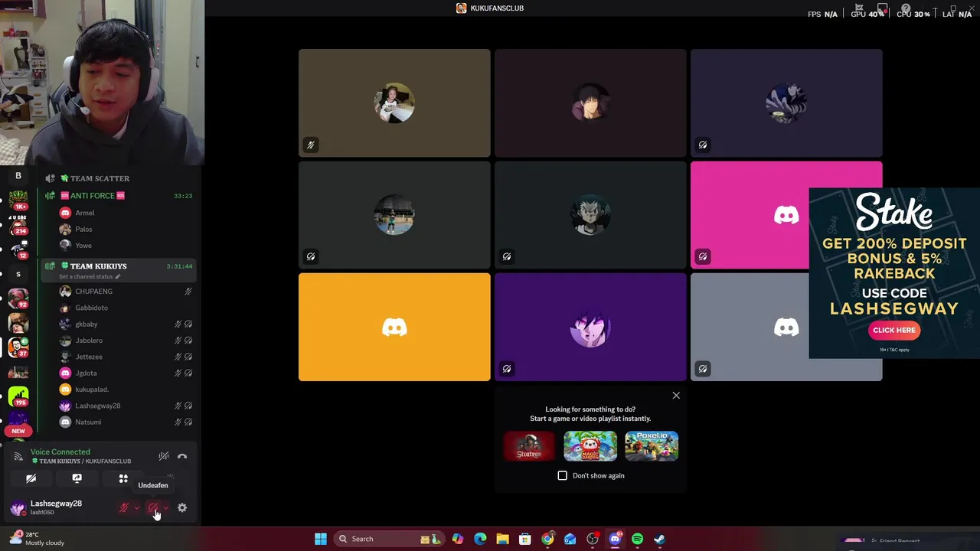
Task: Edit the 'Set a channel status' text
Action: tap(89, 276)
